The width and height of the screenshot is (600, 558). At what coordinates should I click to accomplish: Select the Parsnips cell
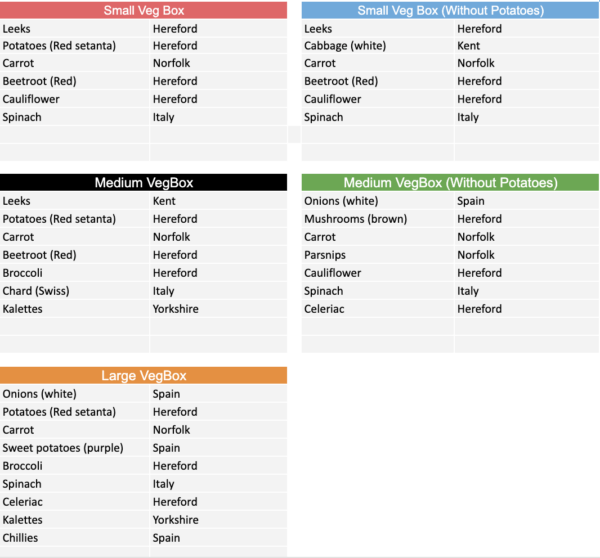tap(326, 255)
